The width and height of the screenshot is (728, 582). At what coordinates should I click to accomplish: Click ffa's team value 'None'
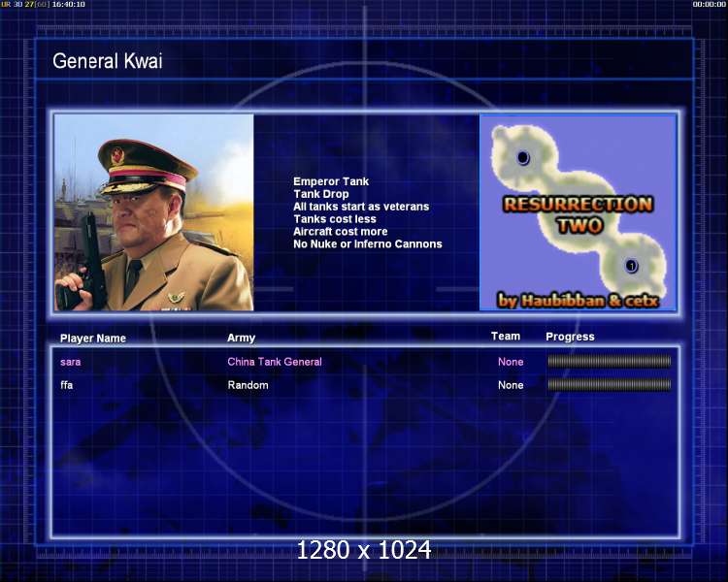pyautogui.click(x=511, y=385)
